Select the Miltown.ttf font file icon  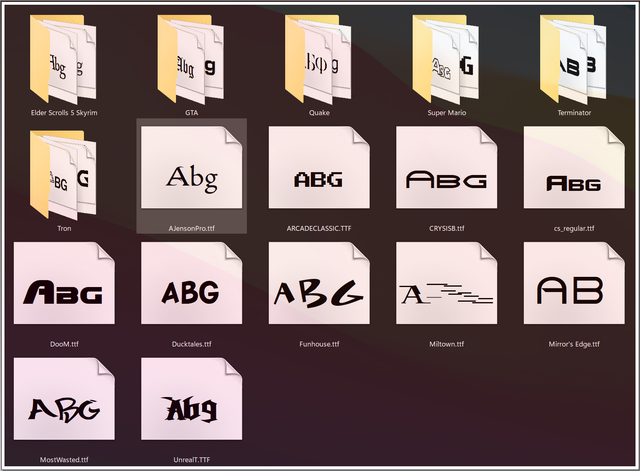coord(447,283)
